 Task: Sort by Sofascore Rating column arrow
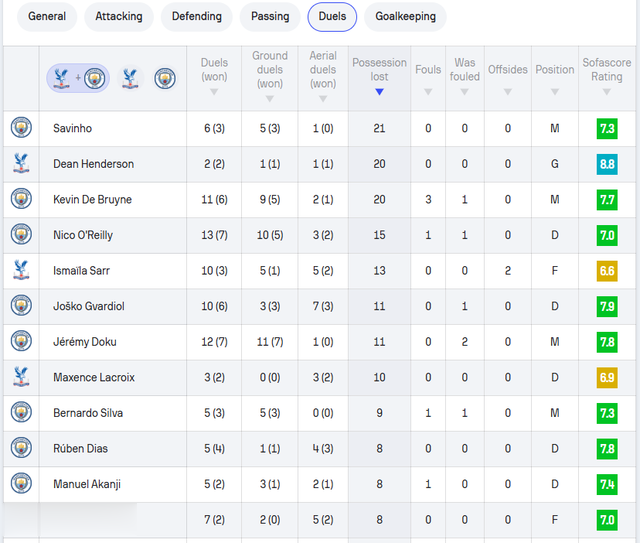[607, 92]
